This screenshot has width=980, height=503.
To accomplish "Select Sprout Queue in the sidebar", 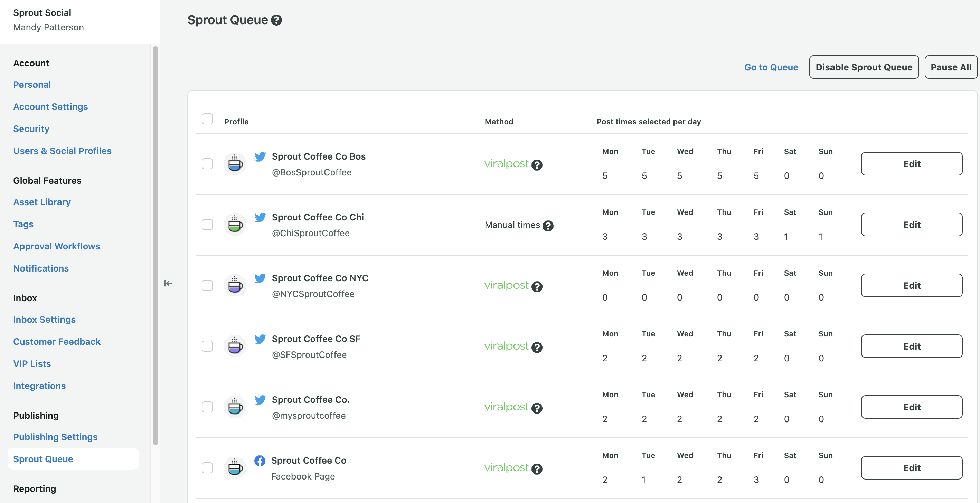I will pyautogui.click(x=73, y=459).
